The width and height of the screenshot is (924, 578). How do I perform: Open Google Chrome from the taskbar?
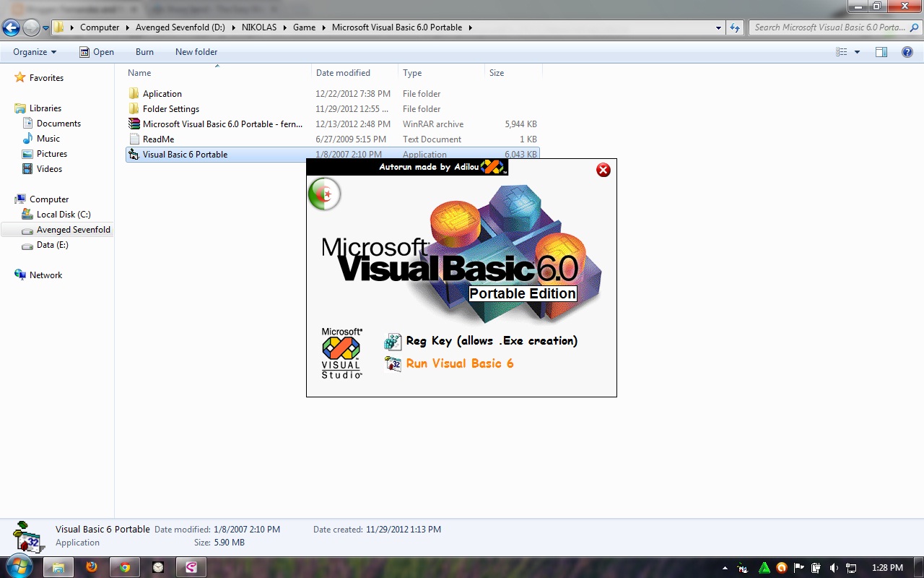tap(125, 568)
